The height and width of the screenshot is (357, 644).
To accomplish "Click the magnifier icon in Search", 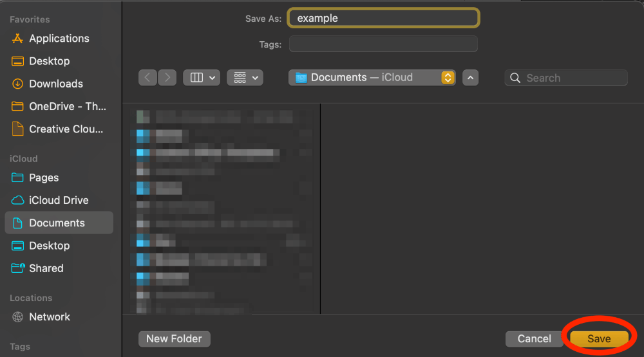I will click(x=515, y=78).
